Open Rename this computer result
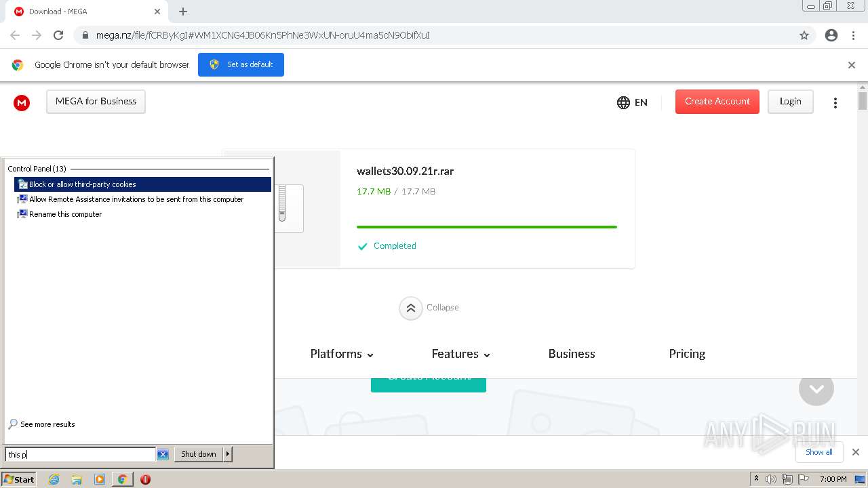This screenshot has height=488, width=868. click(x=142, y=214)
